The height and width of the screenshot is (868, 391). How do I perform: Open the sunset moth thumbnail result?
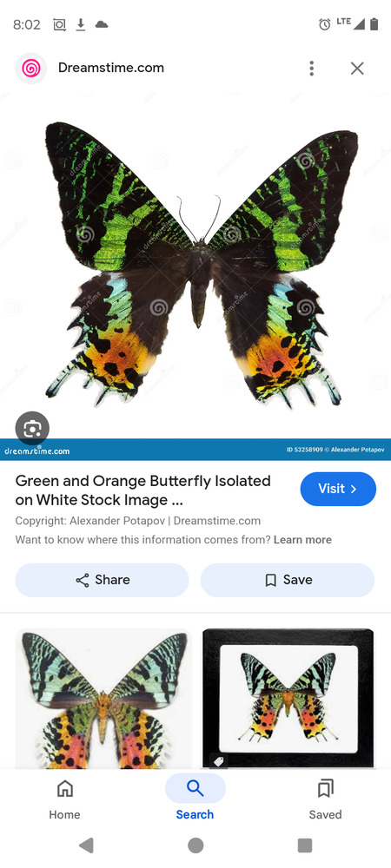103,699
